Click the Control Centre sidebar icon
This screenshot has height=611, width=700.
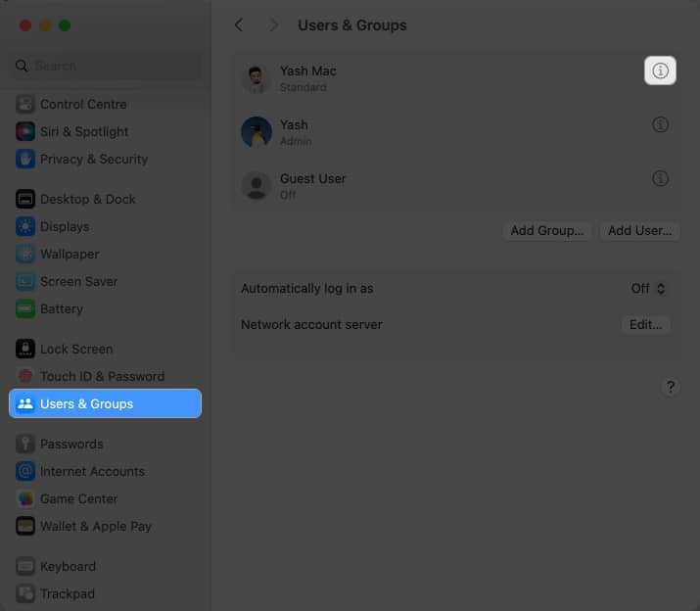pyautogui.click(x=25, y=104)
